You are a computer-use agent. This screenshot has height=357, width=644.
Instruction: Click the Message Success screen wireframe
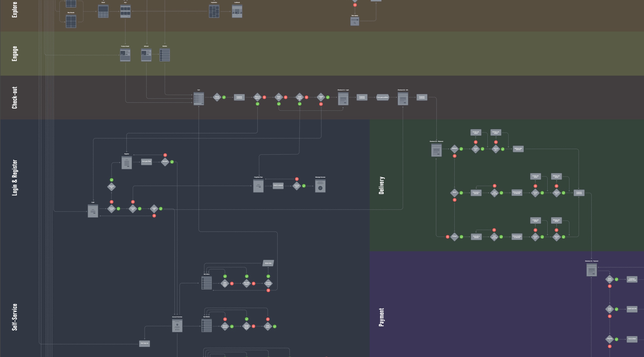click(x=320, y=186)
